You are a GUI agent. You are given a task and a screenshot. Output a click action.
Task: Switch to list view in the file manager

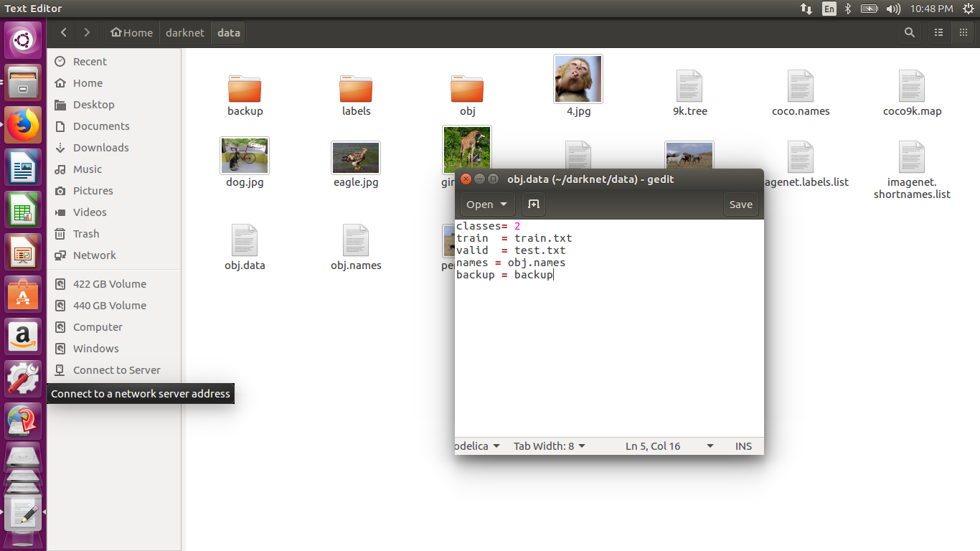click(x=939, y=32)
